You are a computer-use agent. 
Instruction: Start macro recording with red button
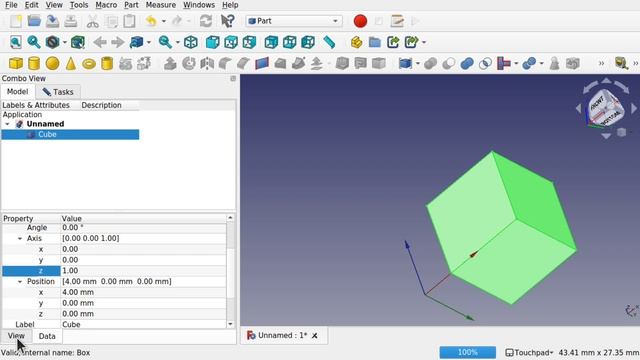360,21
